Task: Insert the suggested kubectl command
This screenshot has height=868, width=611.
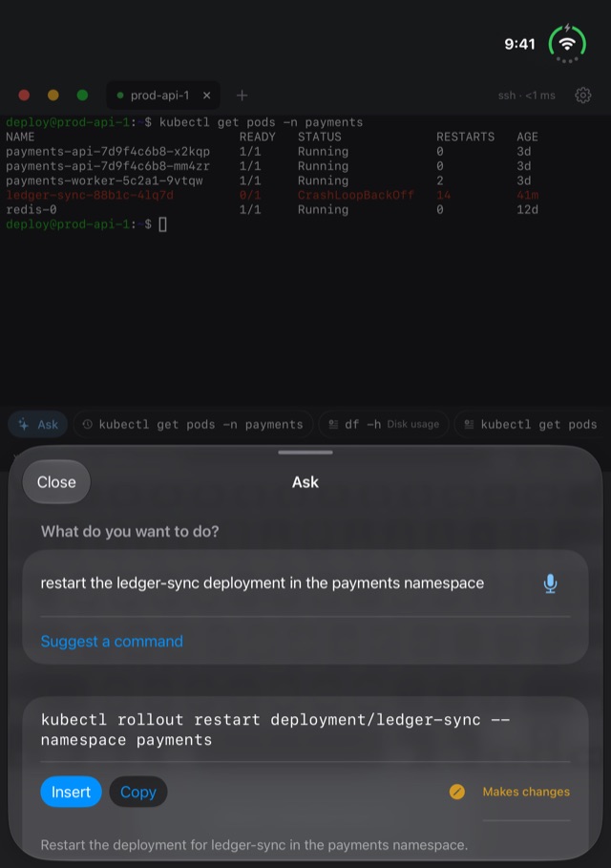Action: [x=71, y=792]
